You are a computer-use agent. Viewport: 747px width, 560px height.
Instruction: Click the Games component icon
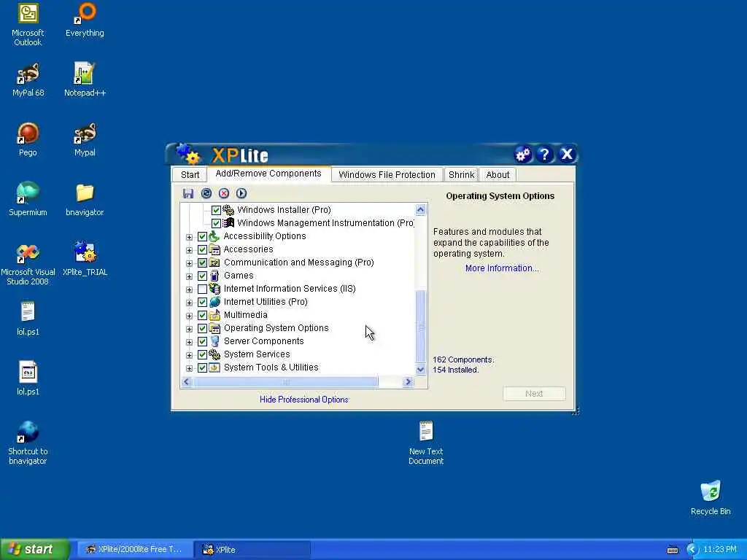(x=214, y=276)
